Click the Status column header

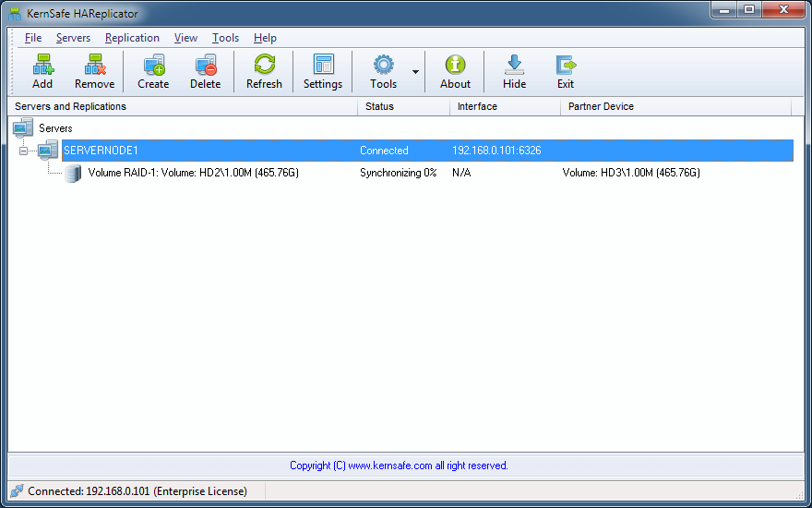click(x=404, y=106)
